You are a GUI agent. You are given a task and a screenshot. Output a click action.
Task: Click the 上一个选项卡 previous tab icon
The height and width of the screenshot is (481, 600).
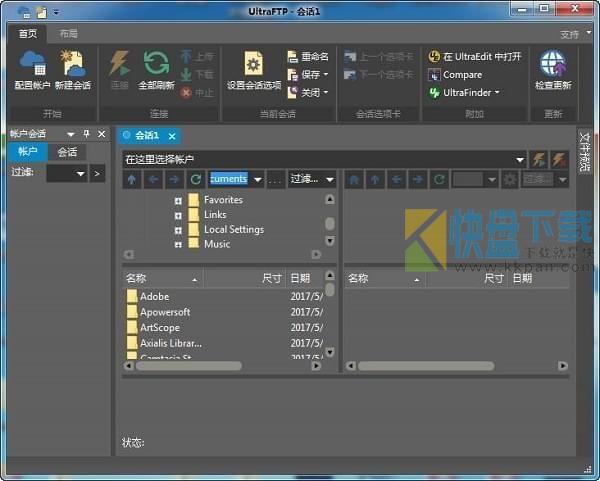(x=350, y=57)
